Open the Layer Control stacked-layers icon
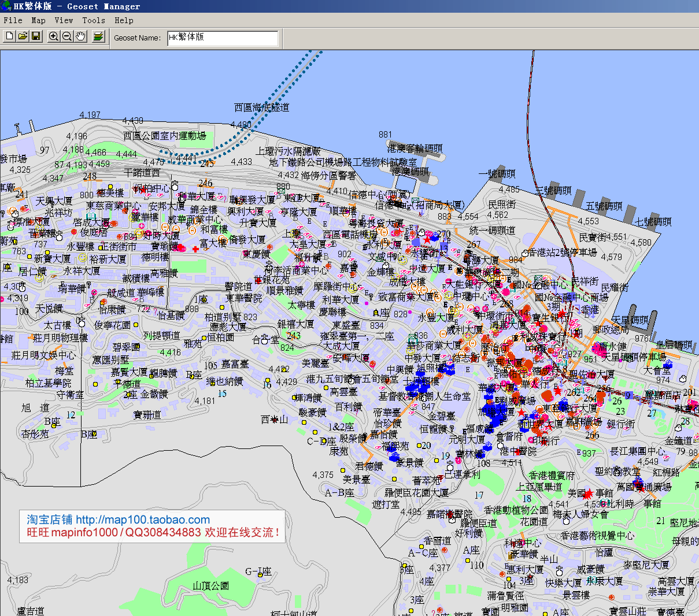This screenshot has width=699, height=616. click(98, 36)
